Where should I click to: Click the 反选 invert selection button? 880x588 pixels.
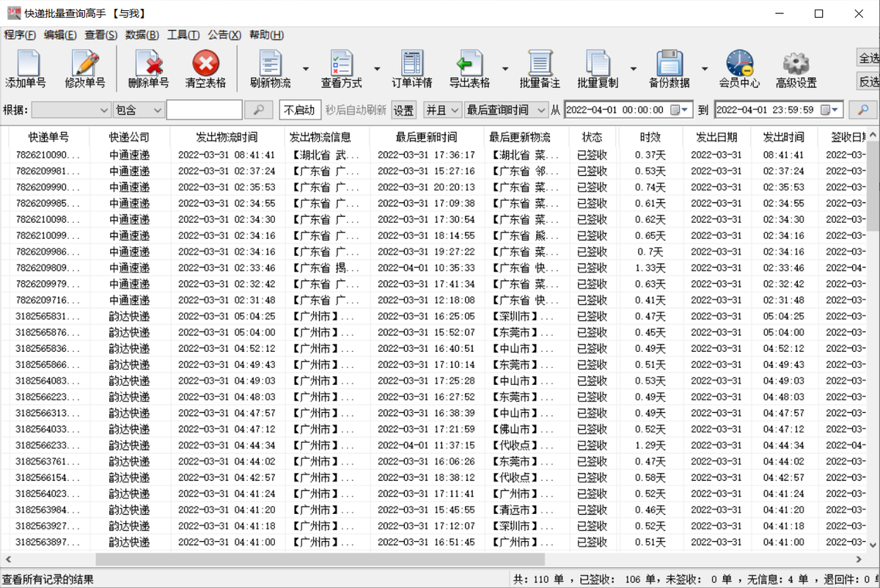tap(868, 81)
